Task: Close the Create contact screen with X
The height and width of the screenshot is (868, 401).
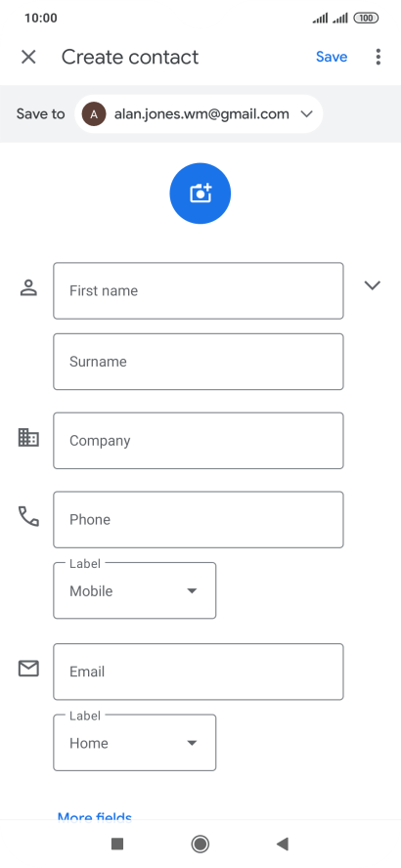Action: click(28, 57)
